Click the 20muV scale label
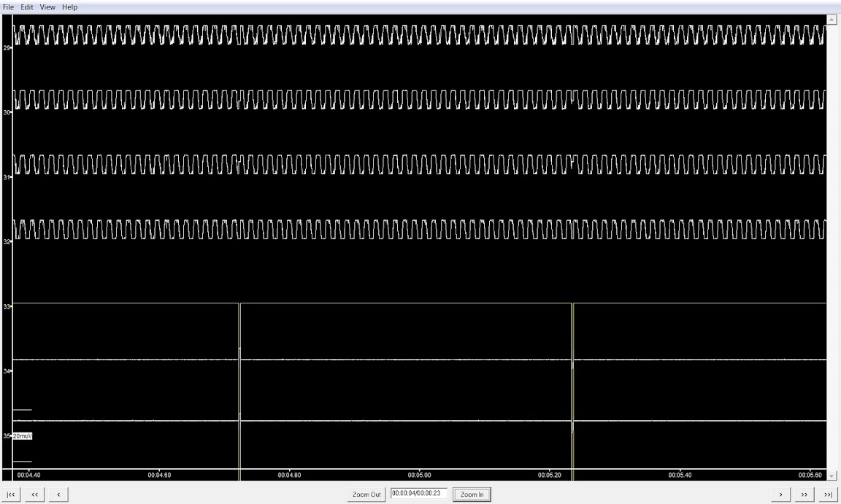Image resolution: width=841 pixels, height=504 pixels. point(23,436)
